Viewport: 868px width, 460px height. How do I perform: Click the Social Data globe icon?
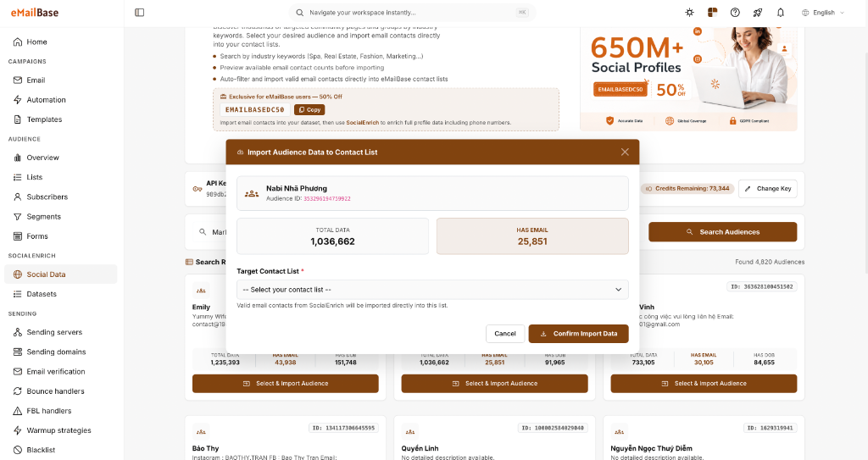[18, 274]
